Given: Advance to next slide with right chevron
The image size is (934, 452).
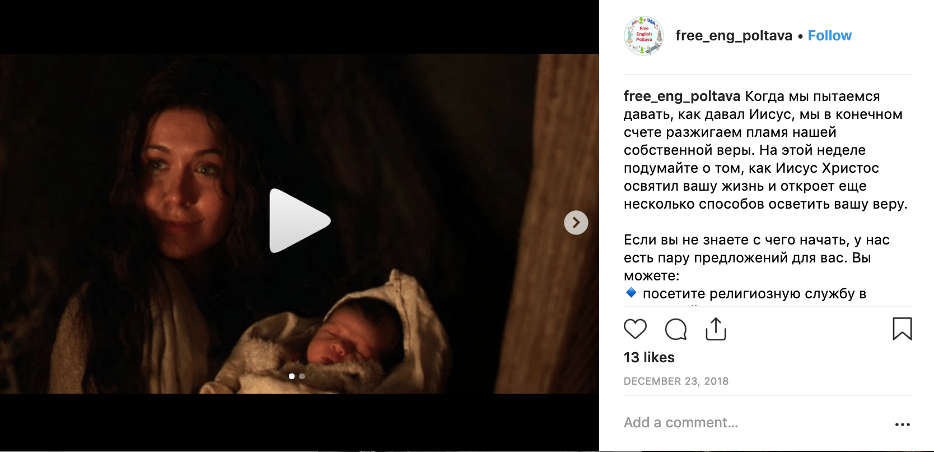Looking at the screenshot, I should [575, 223].
